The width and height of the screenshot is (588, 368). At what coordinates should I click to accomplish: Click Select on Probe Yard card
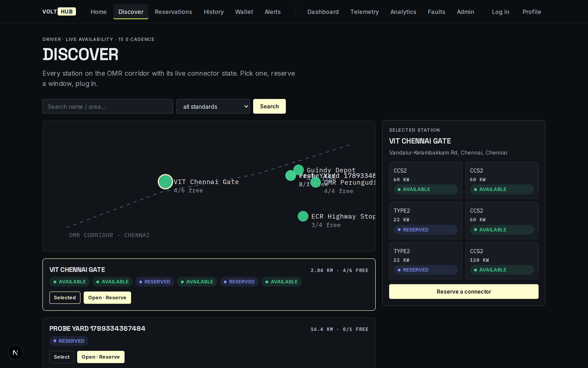61,357
